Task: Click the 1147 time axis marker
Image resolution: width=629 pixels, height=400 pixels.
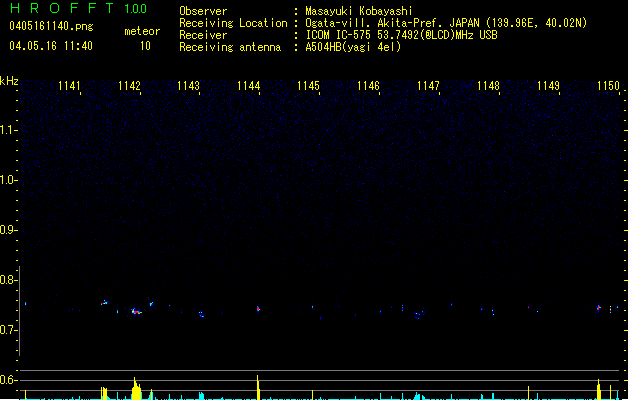Action: (428, 86)
